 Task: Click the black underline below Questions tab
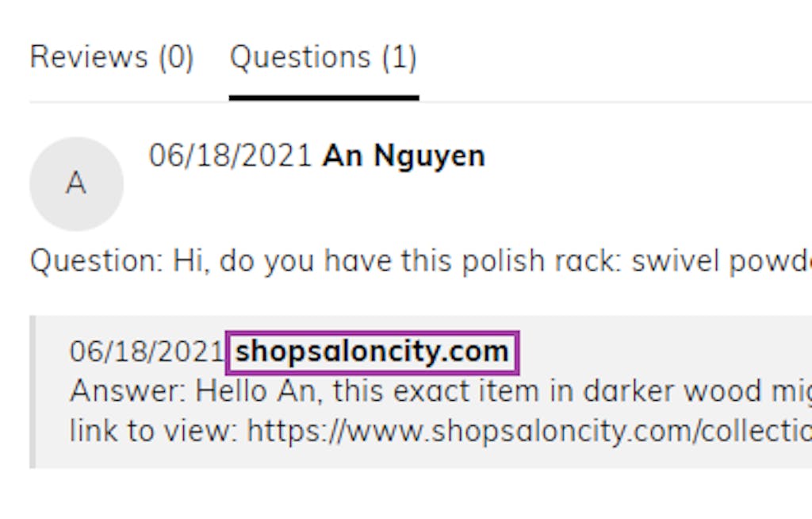click(324, 98)
